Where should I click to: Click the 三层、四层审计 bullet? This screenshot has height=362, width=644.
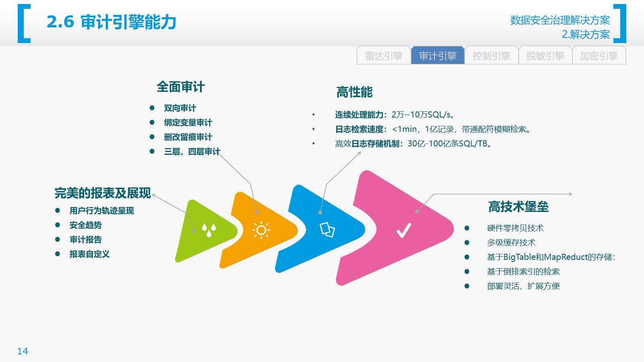coord(192,152)
